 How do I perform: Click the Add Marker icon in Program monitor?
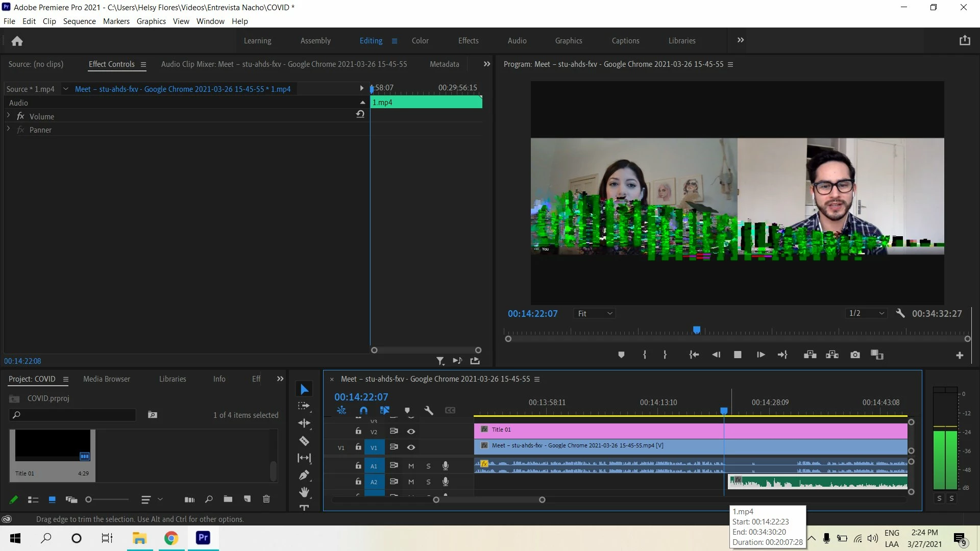(x=621, y=355)
